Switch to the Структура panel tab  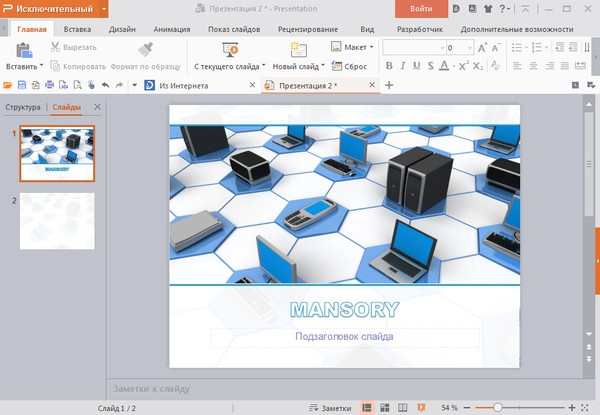(23, 107)
